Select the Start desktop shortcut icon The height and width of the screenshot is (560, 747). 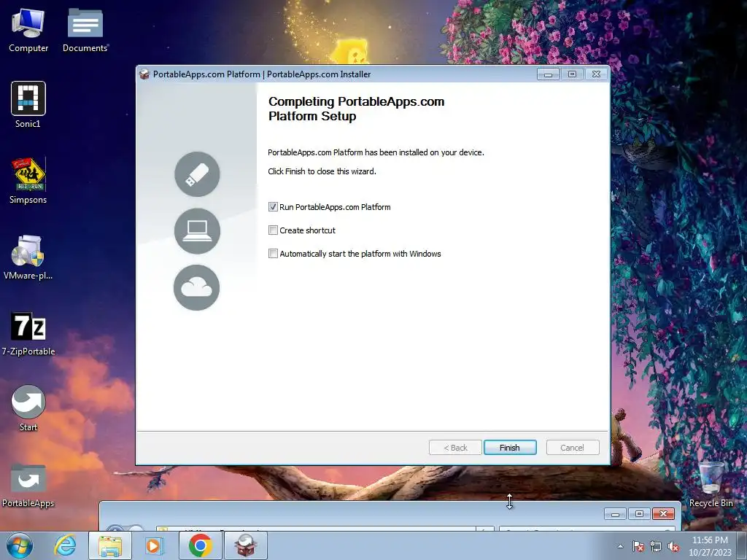tap(28, 408)
